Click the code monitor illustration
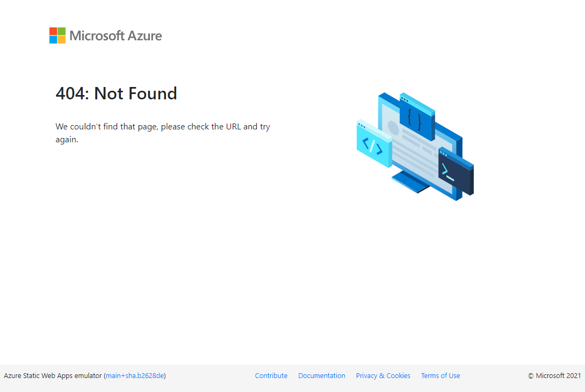Viewport: 585px width, 392px height. pyautogui.click(x=415, y=146)
